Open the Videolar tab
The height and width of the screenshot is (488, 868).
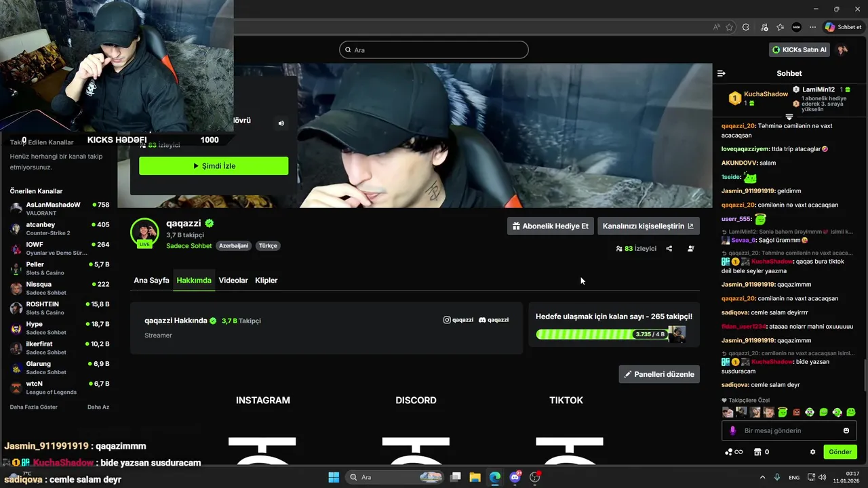pyautogui.click(x=233, y=280)
